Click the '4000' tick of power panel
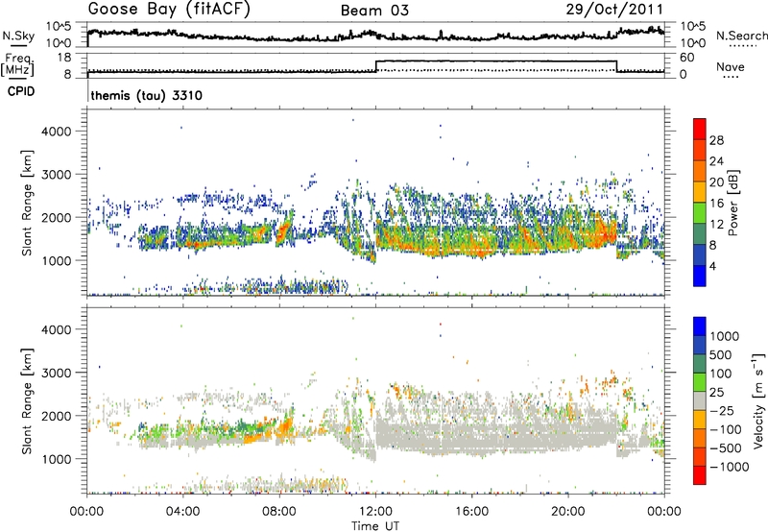This screenshot has width=768, height=532. (57, 132)
